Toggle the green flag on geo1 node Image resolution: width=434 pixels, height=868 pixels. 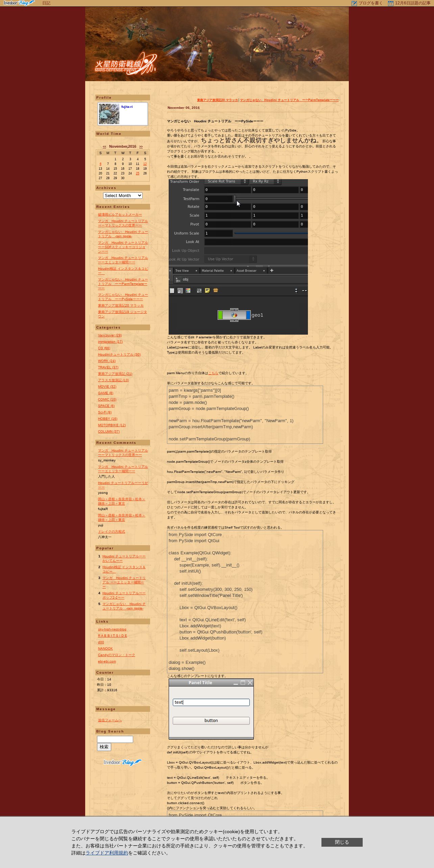[x=220, y=315]
